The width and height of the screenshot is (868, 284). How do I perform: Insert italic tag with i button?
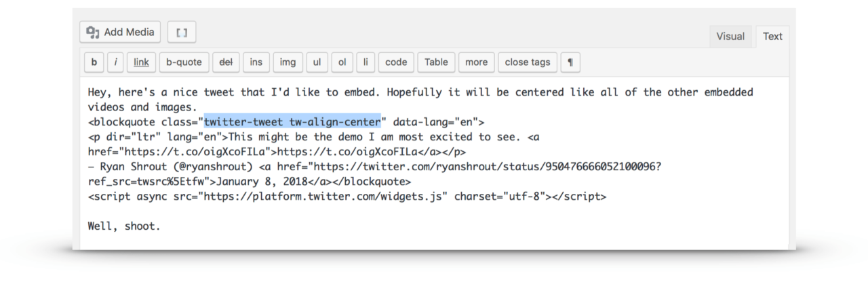(115, 62)
